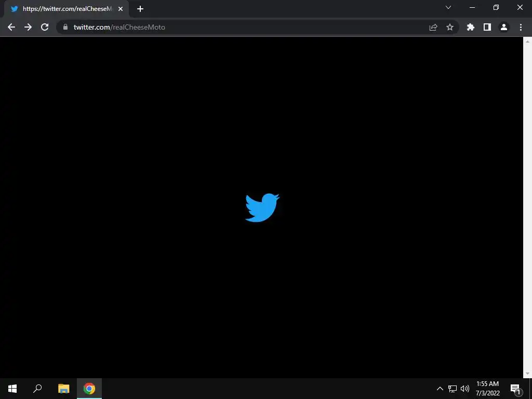Reload the Twitter page

[x=45, y=27]
